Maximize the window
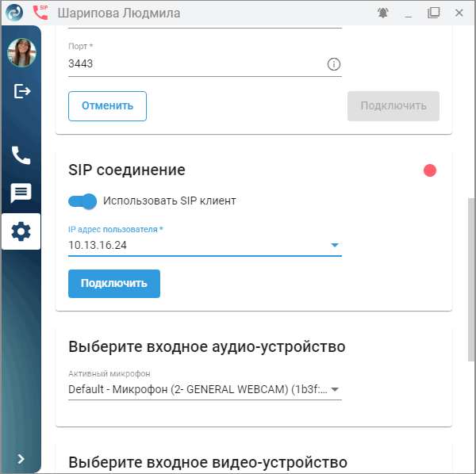The image size is (476, 474). click(x=434, y=13)
